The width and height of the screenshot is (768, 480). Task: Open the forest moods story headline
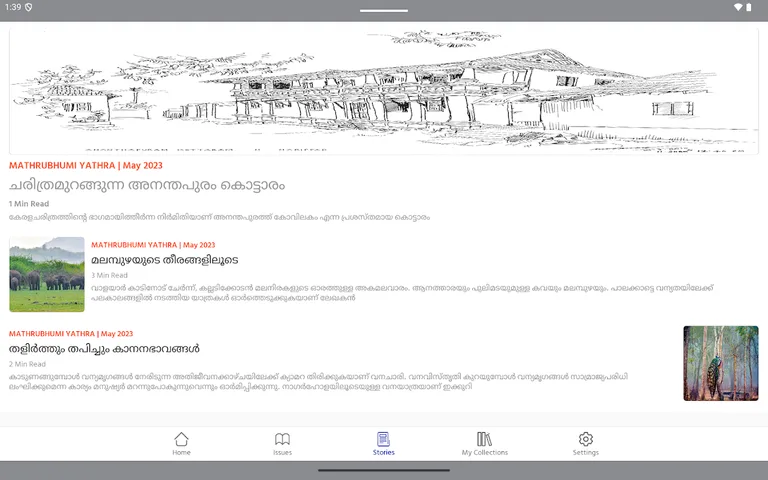tap(104, 349)
